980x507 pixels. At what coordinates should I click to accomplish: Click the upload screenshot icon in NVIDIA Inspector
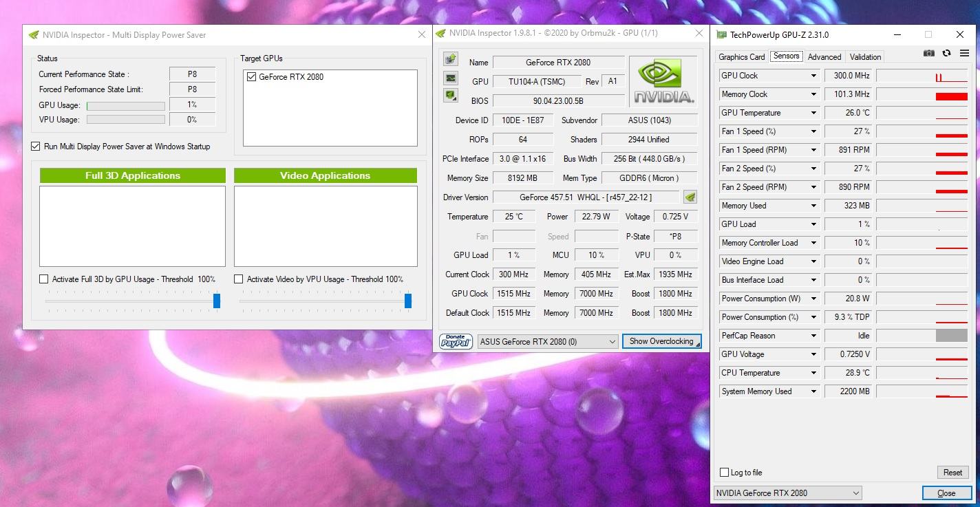[x=451, y=59]
